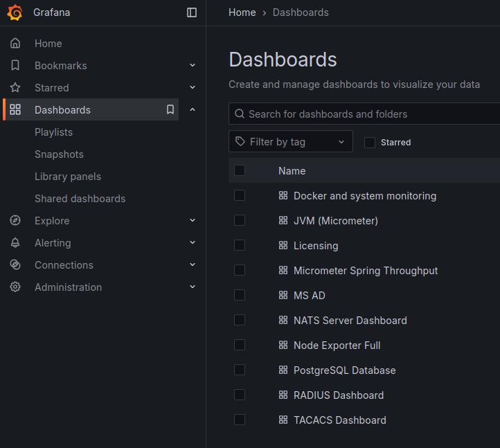Image resolution: width=500 pixels, height=448 pixels.
Task: Collapse the Dashboards section chevron
Action: click(193, 110)
